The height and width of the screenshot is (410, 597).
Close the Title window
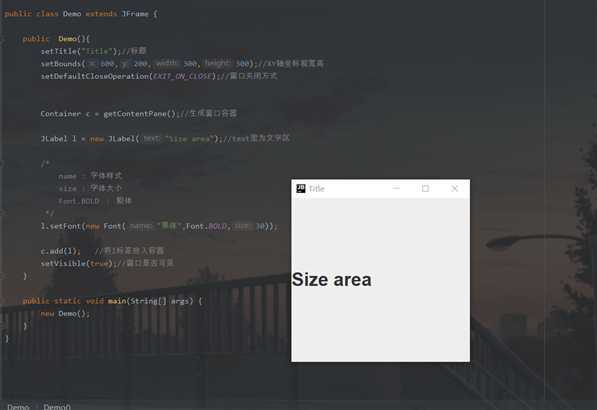(454, 188)
